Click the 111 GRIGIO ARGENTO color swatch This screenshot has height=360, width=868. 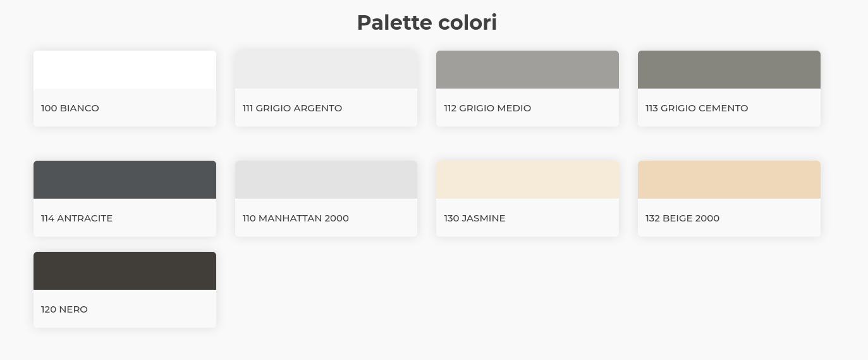pyautogui.click(x=326, y=70)
